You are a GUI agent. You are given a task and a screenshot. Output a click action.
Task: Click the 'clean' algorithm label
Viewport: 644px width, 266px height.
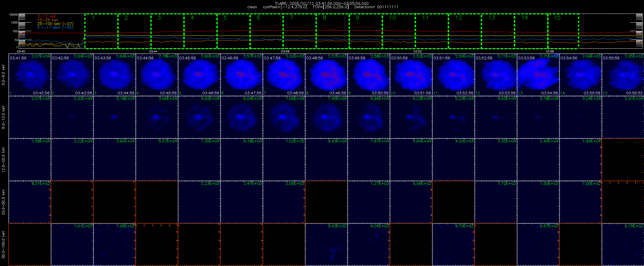(252, 7)
